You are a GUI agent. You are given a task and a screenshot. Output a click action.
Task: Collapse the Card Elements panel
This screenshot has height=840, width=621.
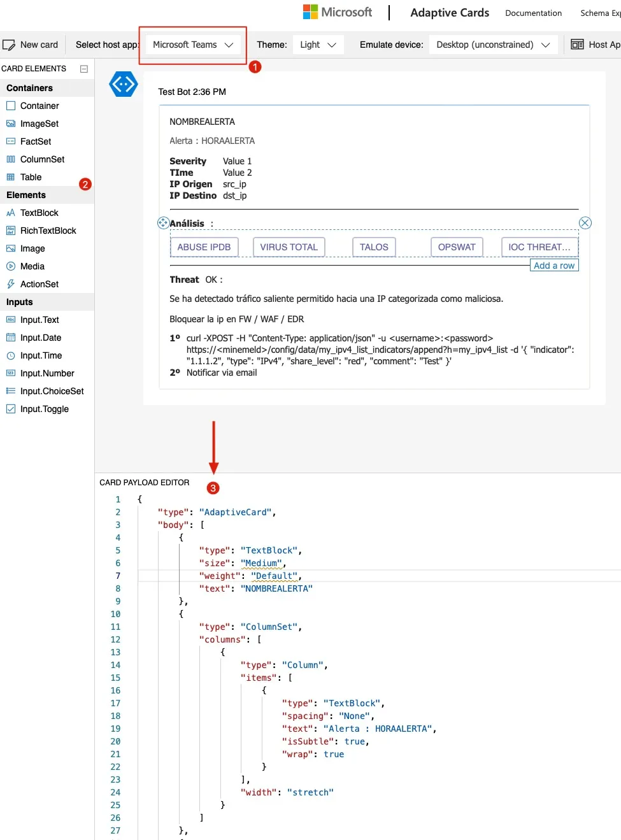click(84, 69)
